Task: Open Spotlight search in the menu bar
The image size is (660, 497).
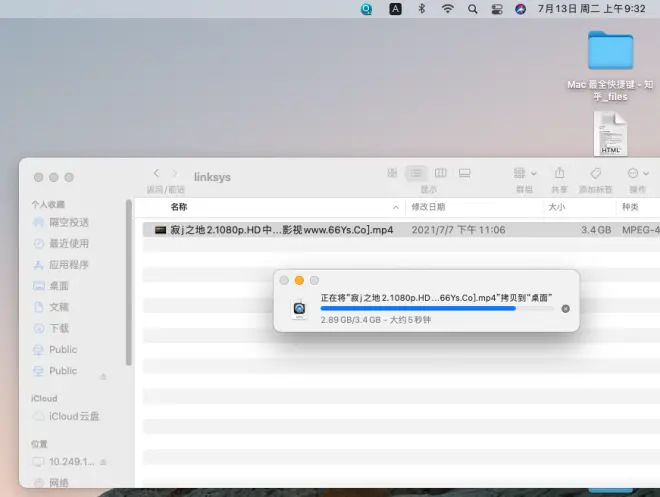Action: pyautogui.click(x=472, y=9)
